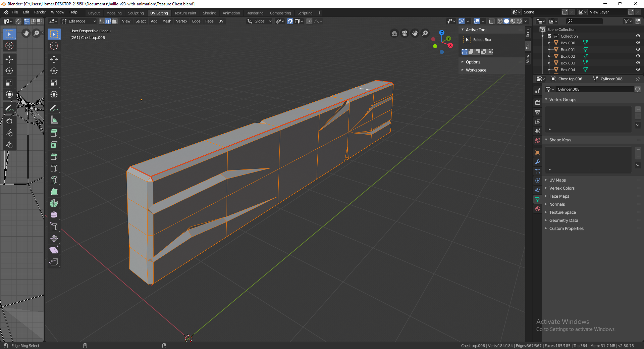
Task: Select the Extrude Region tool
Action: click(54, 133)
